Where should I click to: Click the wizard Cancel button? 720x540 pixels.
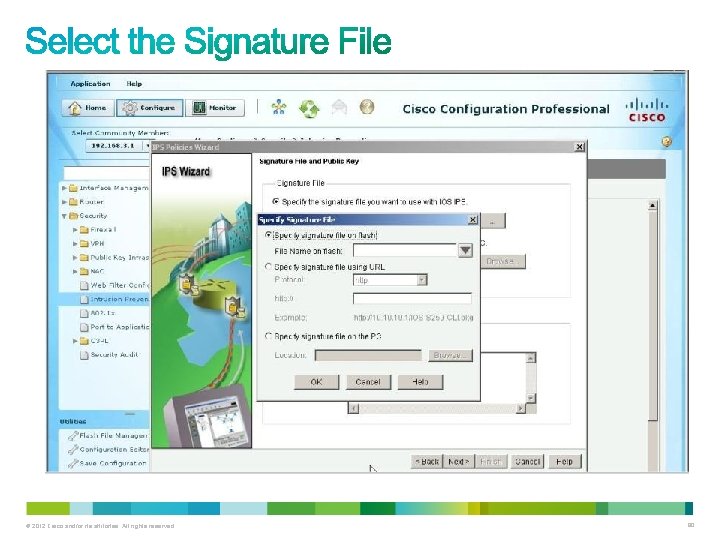(527, 461)
